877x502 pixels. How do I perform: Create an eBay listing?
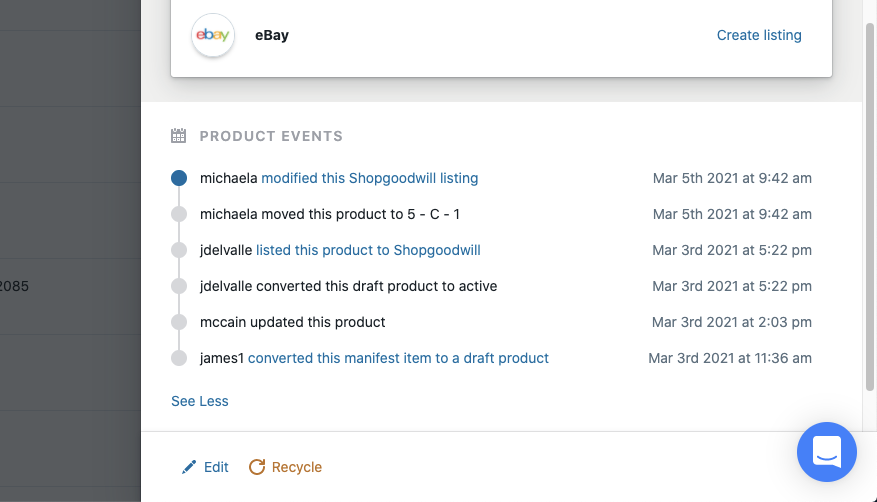[759, 35]
